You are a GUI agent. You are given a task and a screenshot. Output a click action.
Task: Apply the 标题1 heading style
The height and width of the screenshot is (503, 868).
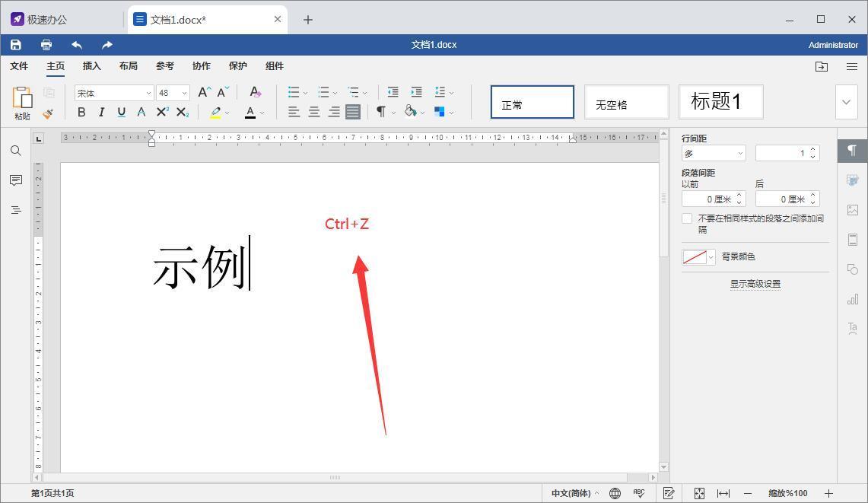tap(720, 102)
